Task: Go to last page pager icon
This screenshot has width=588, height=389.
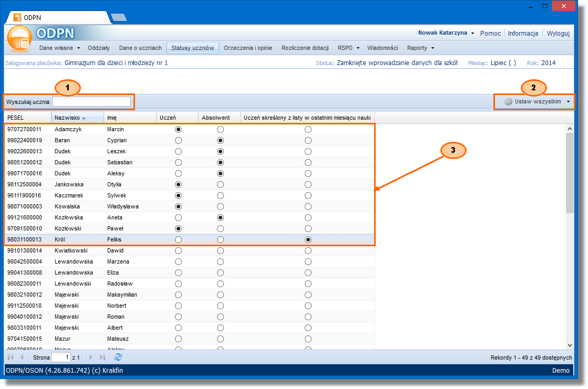Action: pos(102,357)
